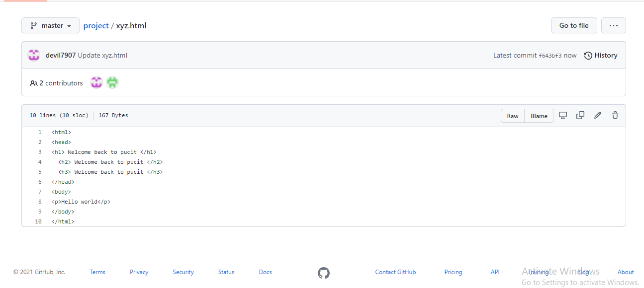Viewport: 644px width, 288px height.
Task: Open the Terms footer link
Action: click(x=97, y=272)
